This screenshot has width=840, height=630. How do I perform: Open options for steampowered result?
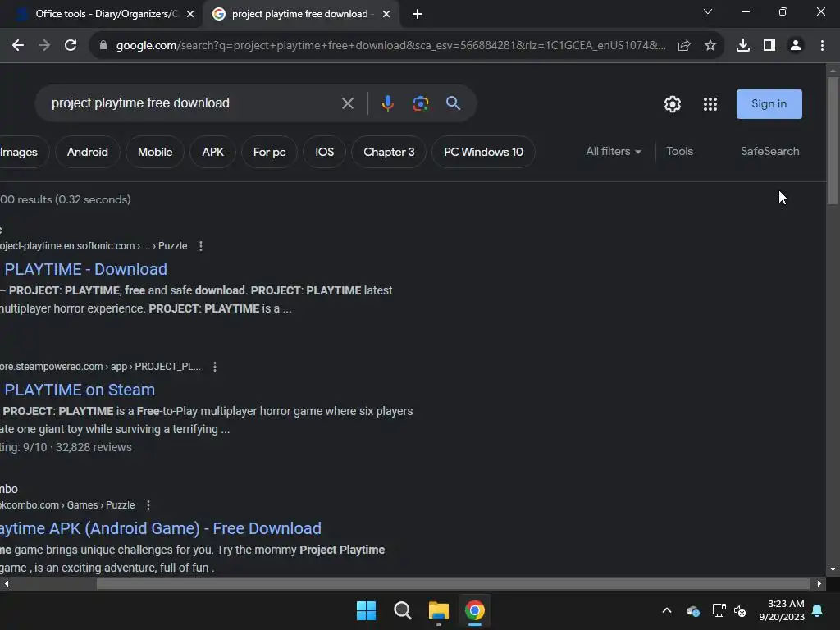point(215,367)
